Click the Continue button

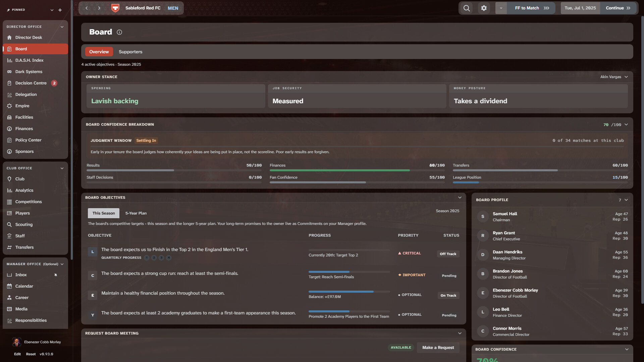pyautogui.click(x=618, y=8)
